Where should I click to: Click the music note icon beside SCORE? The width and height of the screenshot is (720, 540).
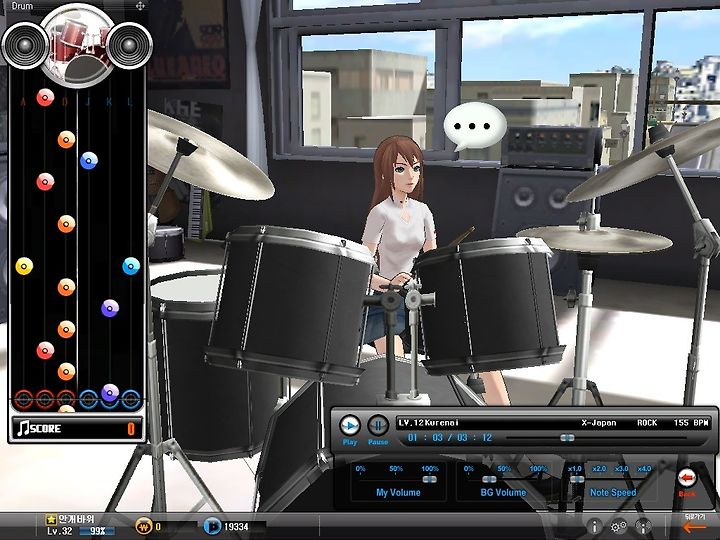22,428
